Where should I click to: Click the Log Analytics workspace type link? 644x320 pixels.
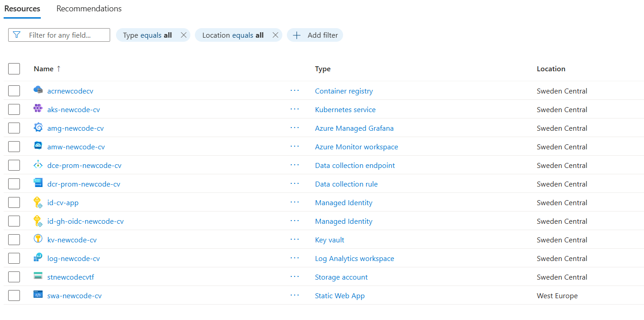tap(354, 258)
